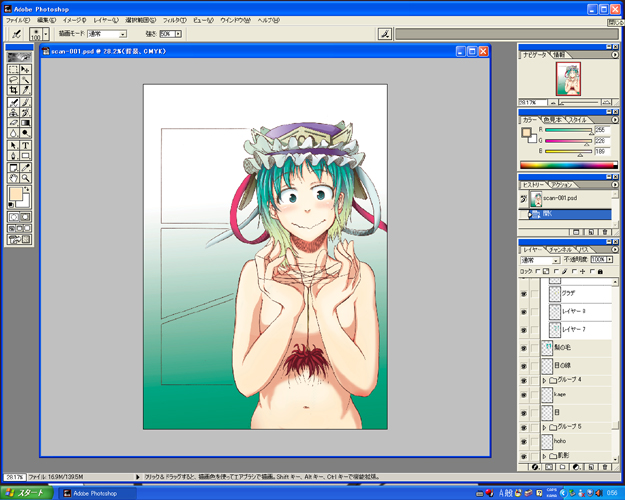Click foreground color swatch in toolbox
Image resolution: width=625 pixels, height=500 pixels.
[x=16, y=195]
